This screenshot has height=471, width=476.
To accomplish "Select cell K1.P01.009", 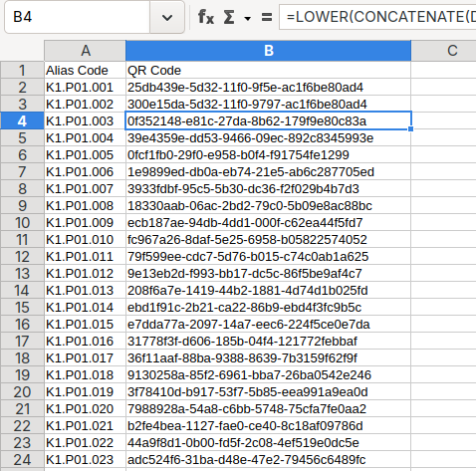I will pos(86,223).
